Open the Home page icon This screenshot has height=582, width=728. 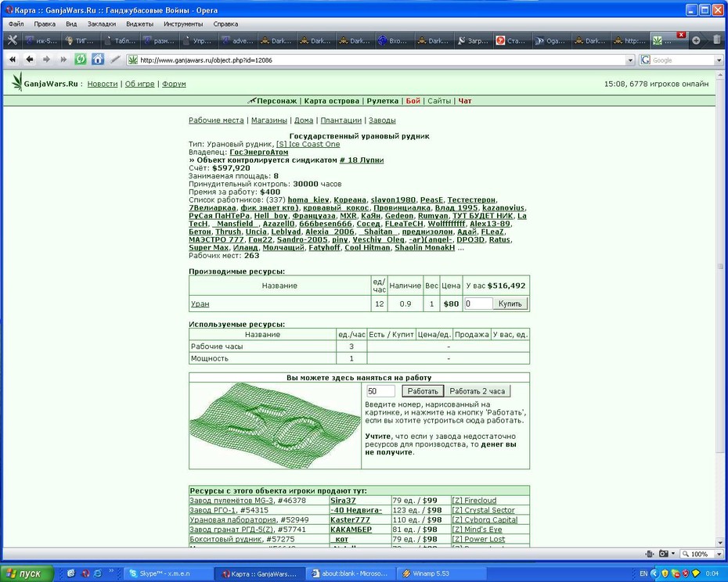(98, 59)
